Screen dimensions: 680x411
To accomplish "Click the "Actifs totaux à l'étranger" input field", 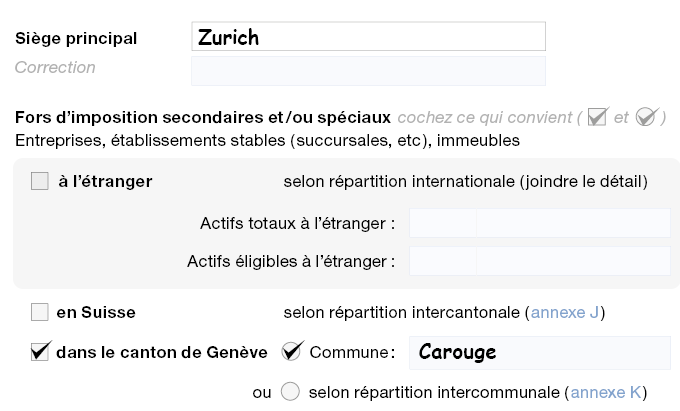I will click(539, 223).
